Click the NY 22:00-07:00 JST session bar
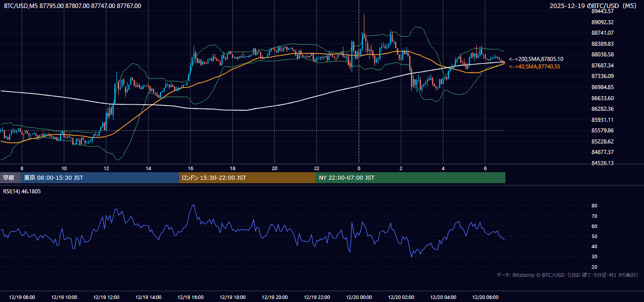Image resolution: width=644 pixels, height=302 pixels. pyautogui.click(x=411, y=178)
